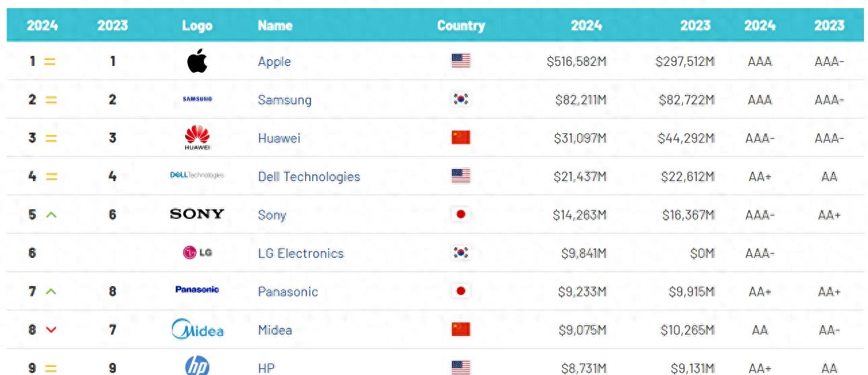
Task: Click the Midea logo icon
Action: (197, 330)
